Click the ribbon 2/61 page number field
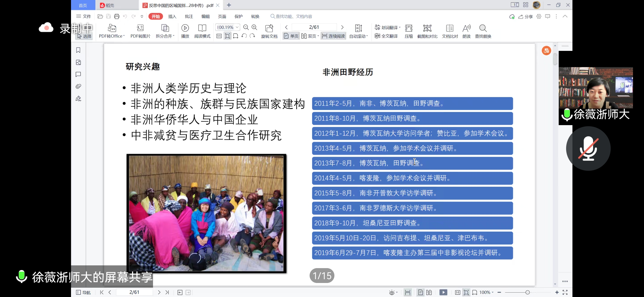Image resolution: width=644 pixels, height=297 pixels. point(314,27)
